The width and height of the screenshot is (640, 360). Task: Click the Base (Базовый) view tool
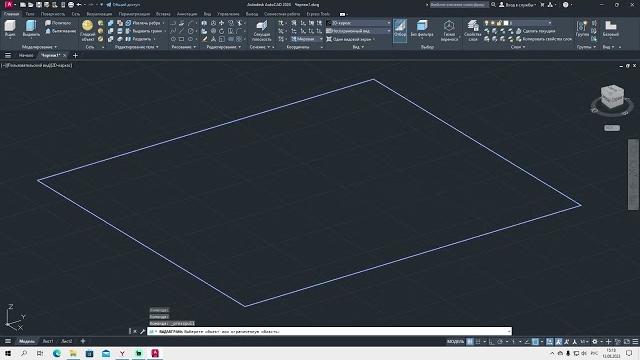point(611,29)
